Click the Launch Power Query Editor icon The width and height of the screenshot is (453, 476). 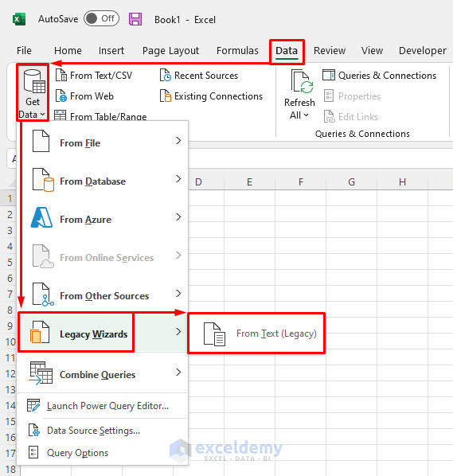pyautogui.click(x=33, y=405)
